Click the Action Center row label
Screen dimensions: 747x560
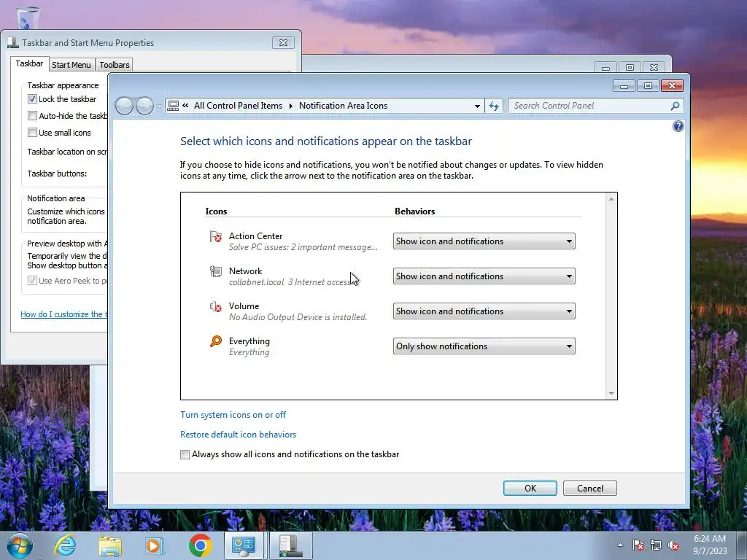[x=255, y=236]
